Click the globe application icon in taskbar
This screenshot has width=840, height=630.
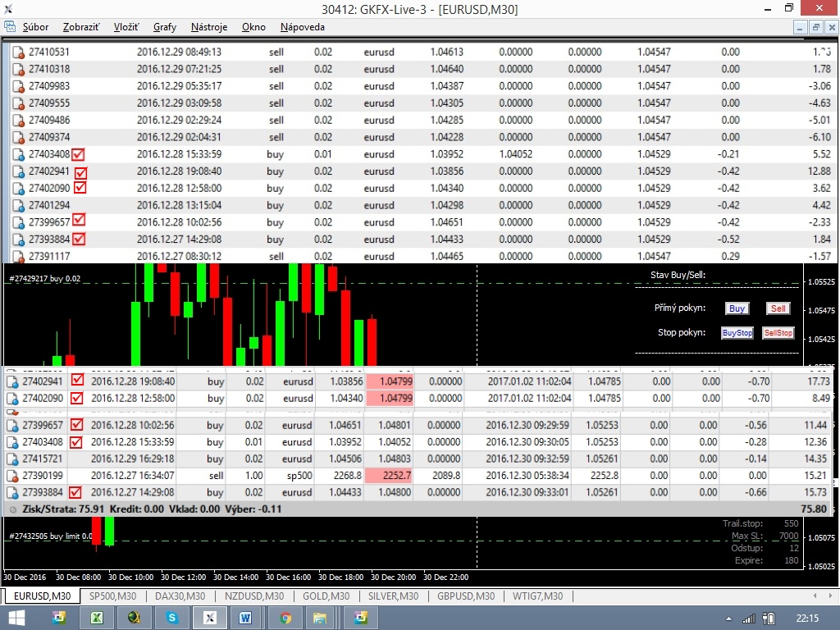[x=134, y=618]
